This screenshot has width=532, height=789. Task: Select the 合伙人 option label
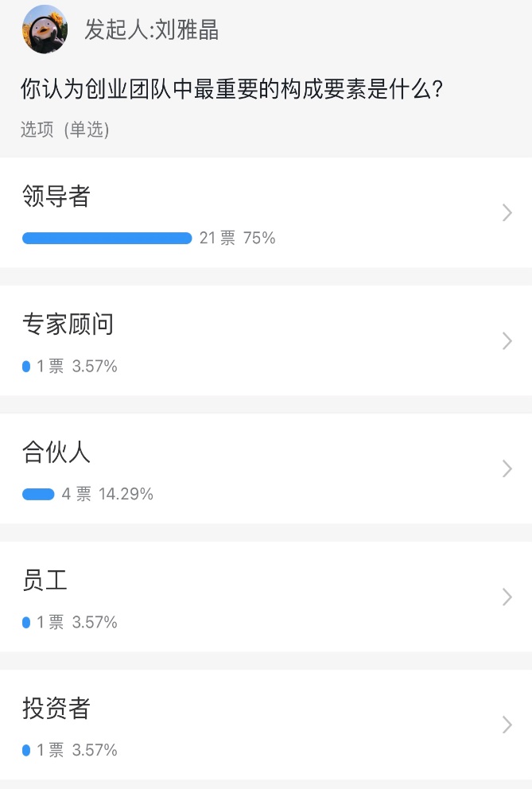[x=56, y=452]
